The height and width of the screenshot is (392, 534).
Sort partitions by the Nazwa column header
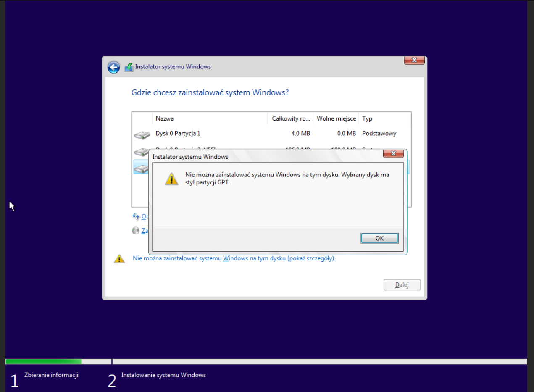pyautogui.click(x=209, y=118)
